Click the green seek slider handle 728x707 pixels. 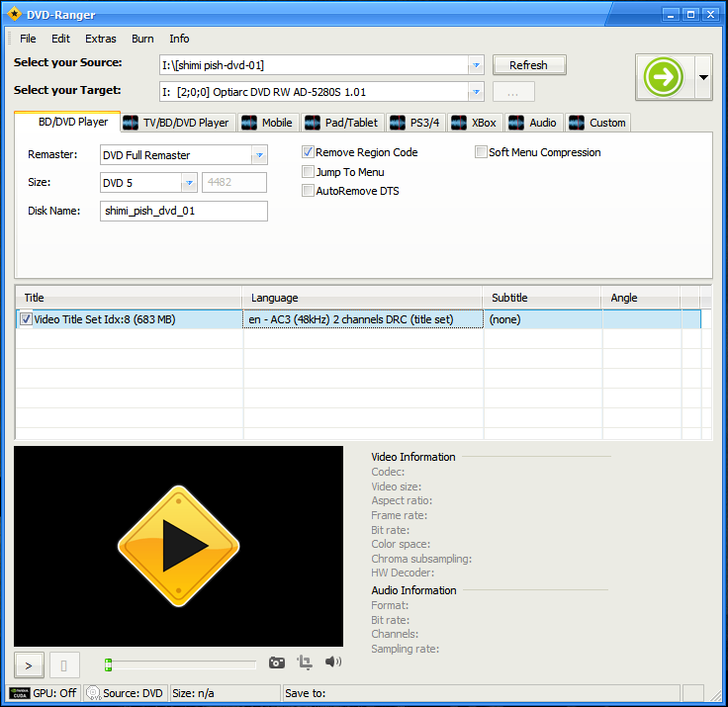pyautogui.click(x=108, y=664)
